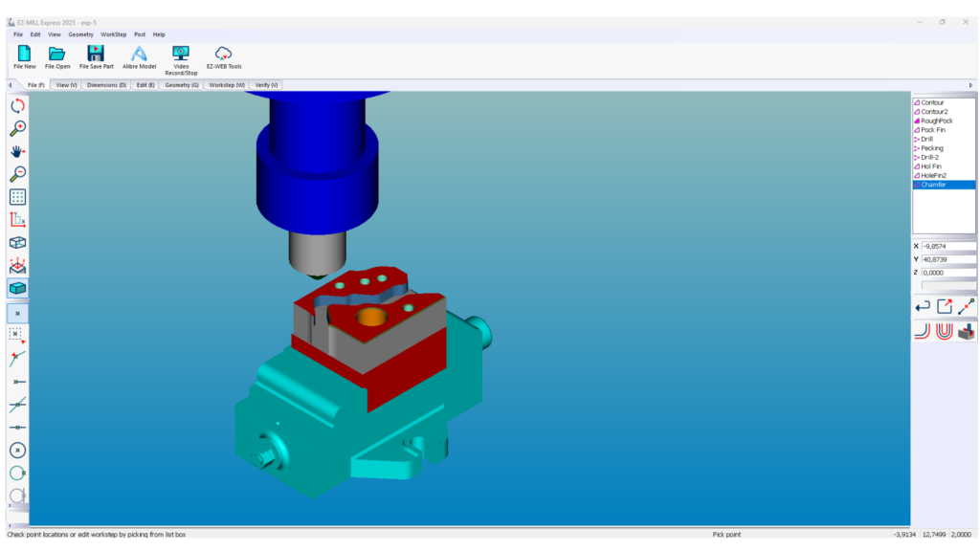Screen dimensions: 980x551
Task: Toggle the solid shaded view icon
Action: click(17, 288)
